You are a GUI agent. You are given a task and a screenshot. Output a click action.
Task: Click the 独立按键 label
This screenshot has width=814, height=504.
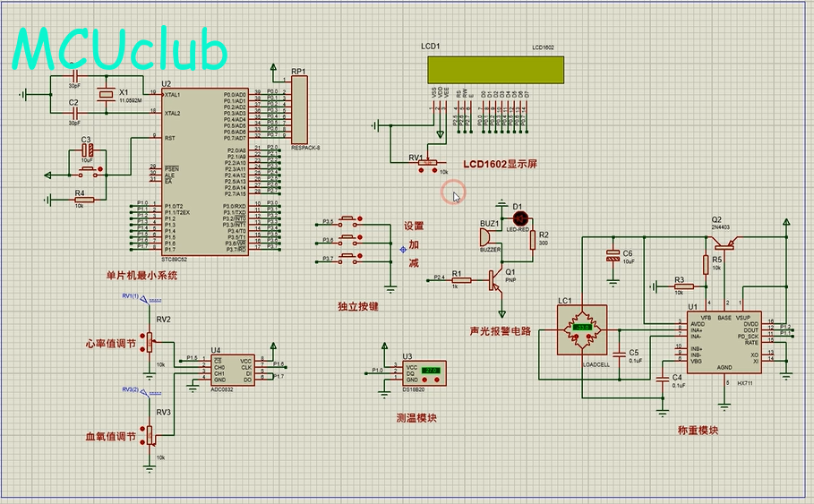[358, 307]
